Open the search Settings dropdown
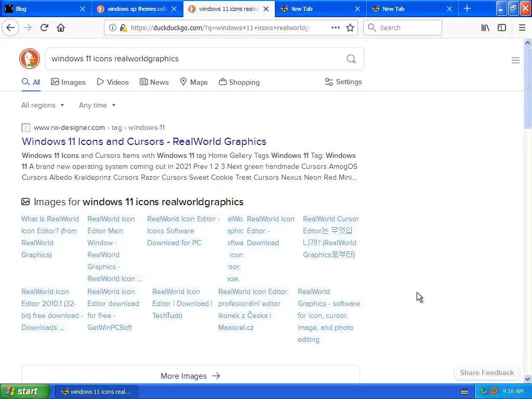 tap(343, 82)
